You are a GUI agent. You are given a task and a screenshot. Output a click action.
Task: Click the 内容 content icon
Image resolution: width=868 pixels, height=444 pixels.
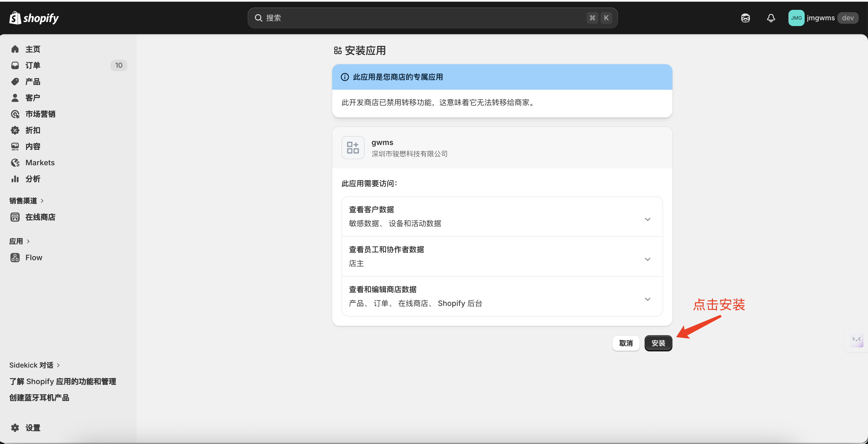click(15, 146)
